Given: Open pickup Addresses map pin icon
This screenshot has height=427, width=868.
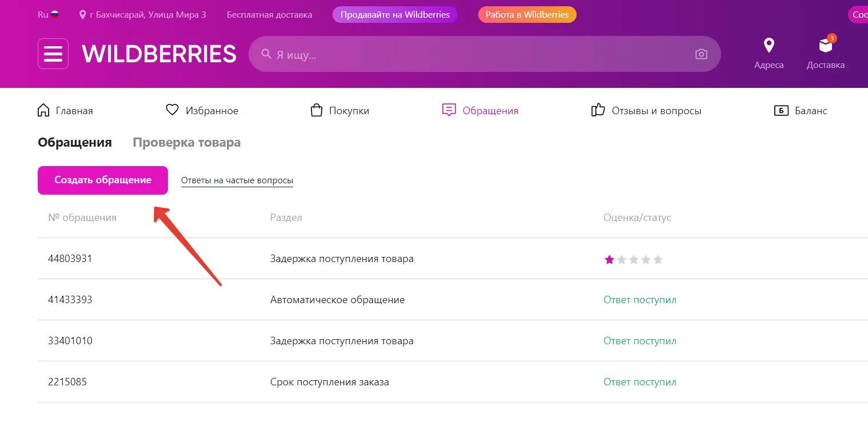Looking at the screenshot, I should (769, 46).
